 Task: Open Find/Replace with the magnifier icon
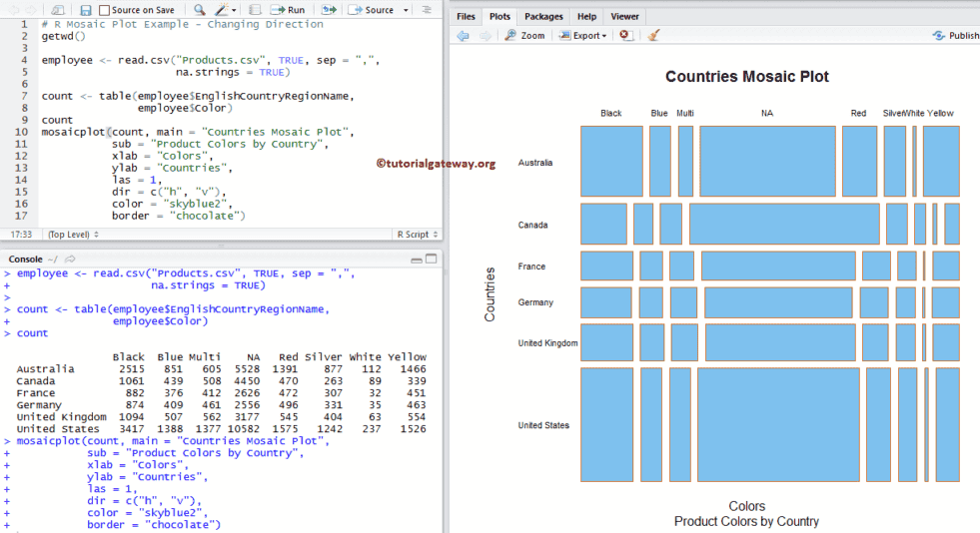pyautogui.click(x=199, y=10)
